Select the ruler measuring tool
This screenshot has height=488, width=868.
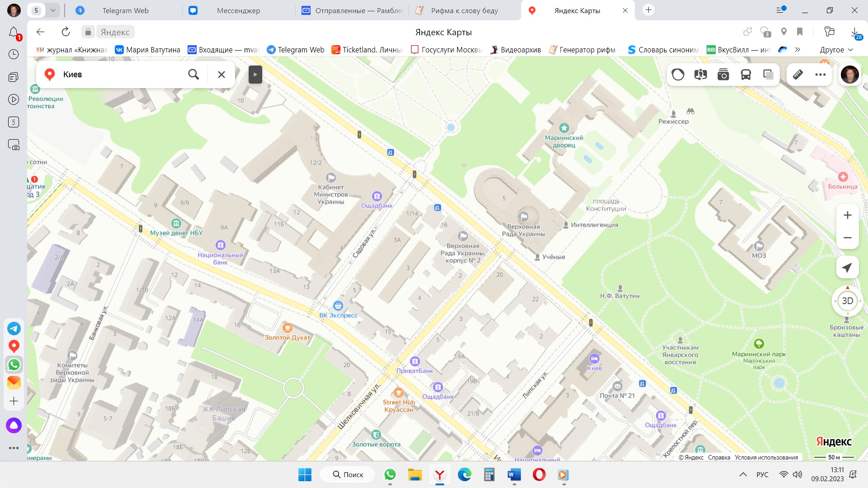[x=798, y=75]
